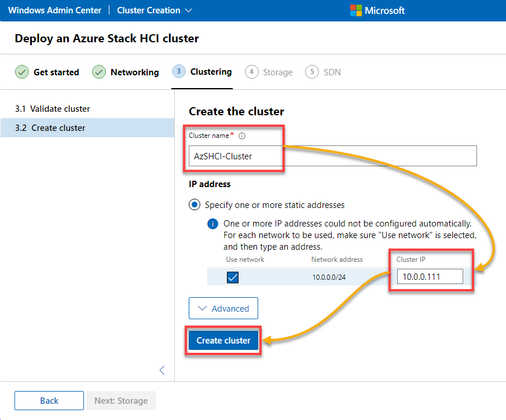Click the Networking green checkmark icon

99,72
